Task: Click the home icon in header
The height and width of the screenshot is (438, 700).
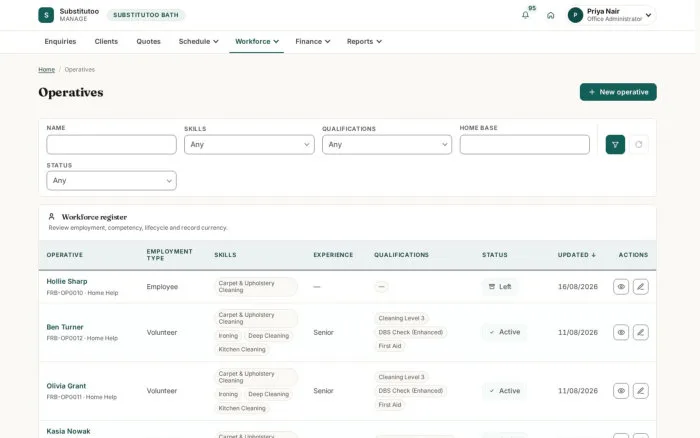Action: 550,15
